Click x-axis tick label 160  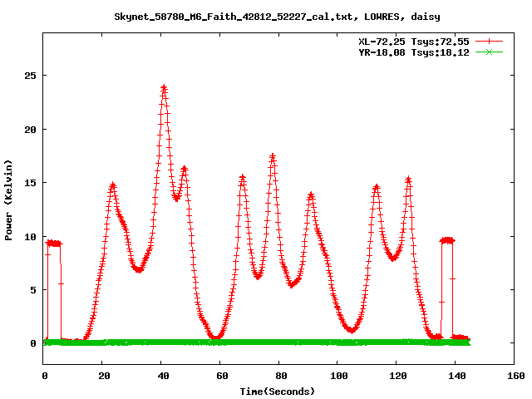click(516, 376)
